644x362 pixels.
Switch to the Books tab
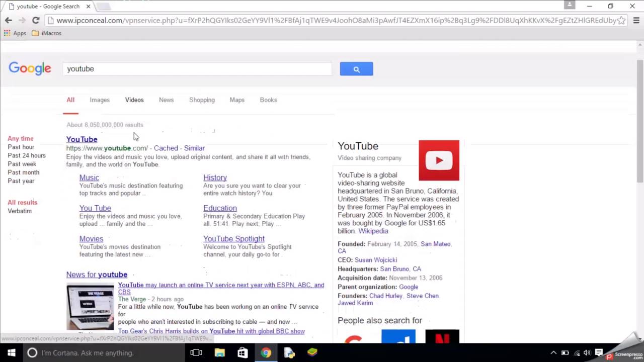[268, 100]
